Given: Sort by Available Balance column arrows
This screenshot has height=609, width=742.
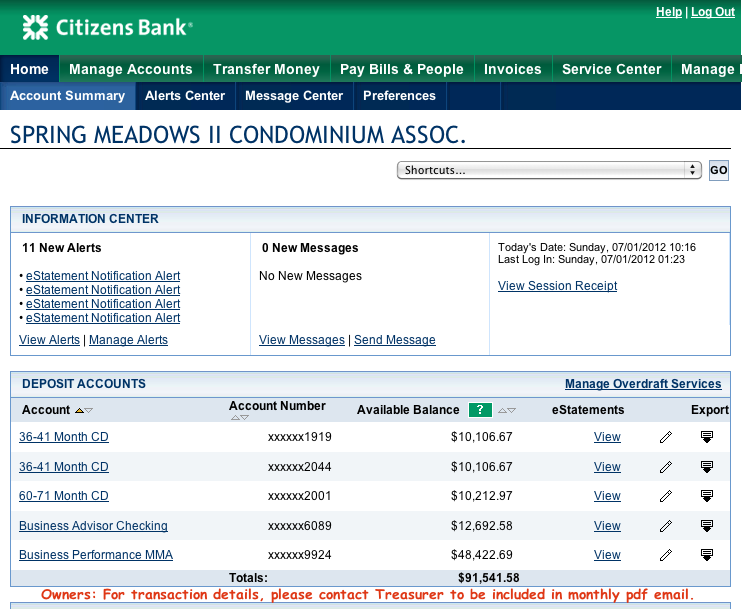Looking at the screenshot, I should click(507, 410).
